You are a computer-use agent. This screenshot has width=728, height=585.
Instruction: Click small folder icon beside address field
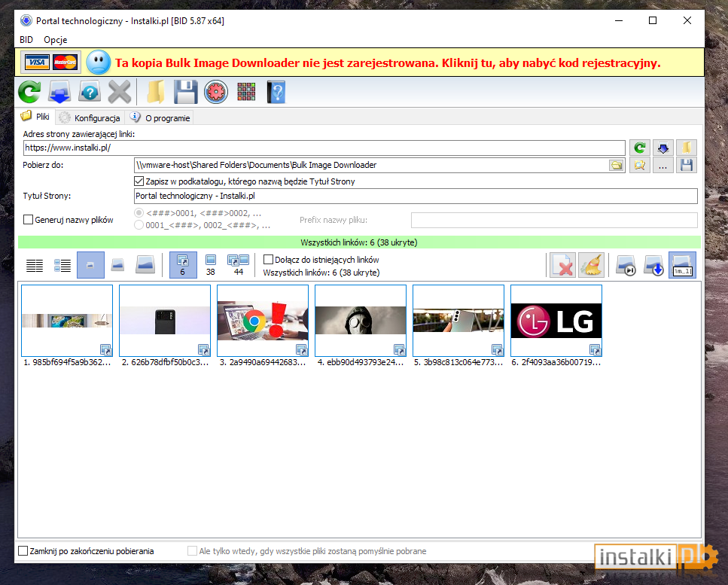pos(686,148)
